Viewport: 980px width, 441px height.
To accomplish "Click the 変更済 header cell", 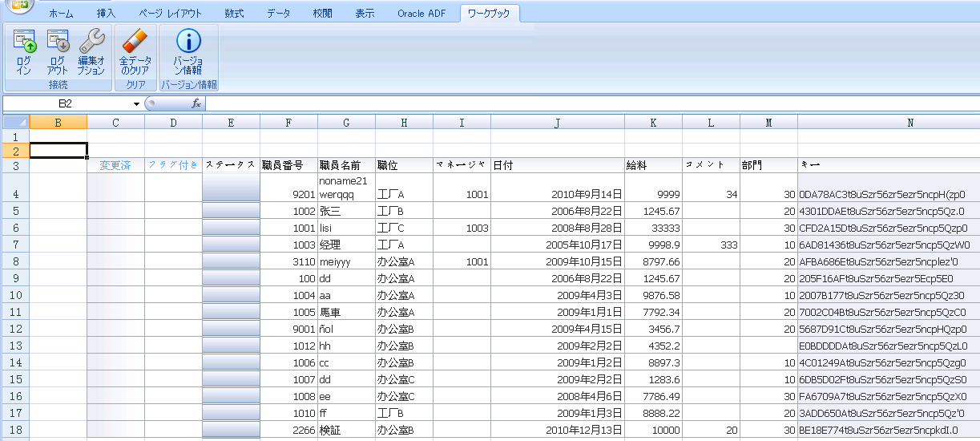I will point(116,165).
